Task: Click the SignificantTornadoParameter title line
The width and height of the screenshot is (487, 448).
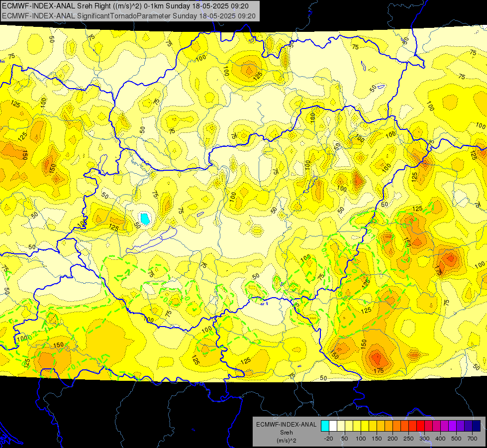Action: [128, 16]
